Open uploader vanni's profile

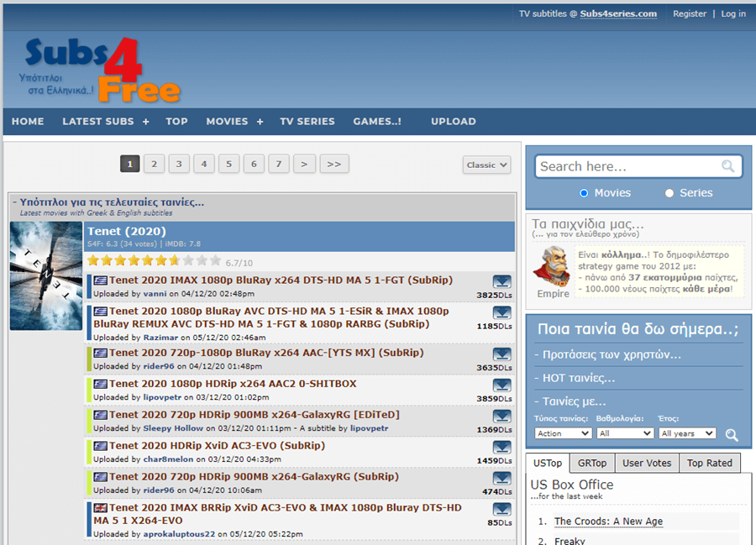click(155, 293)
